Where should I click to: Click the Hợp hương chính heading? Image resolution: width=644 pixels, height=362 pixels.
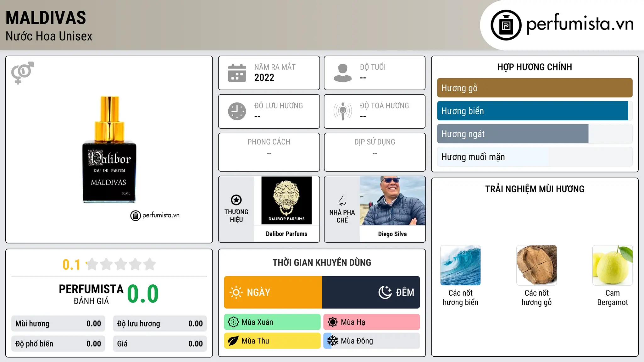point(535,67)
